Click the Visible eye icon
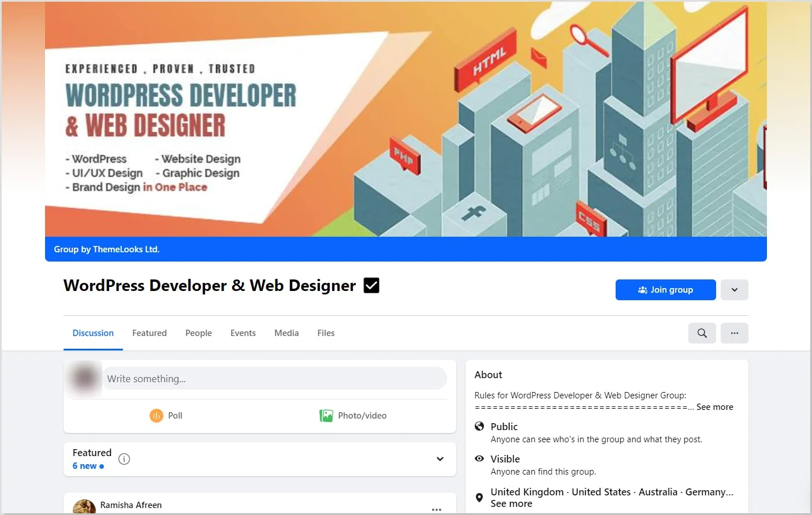Screen dimensions: 812x515 (x=479, y=458)
